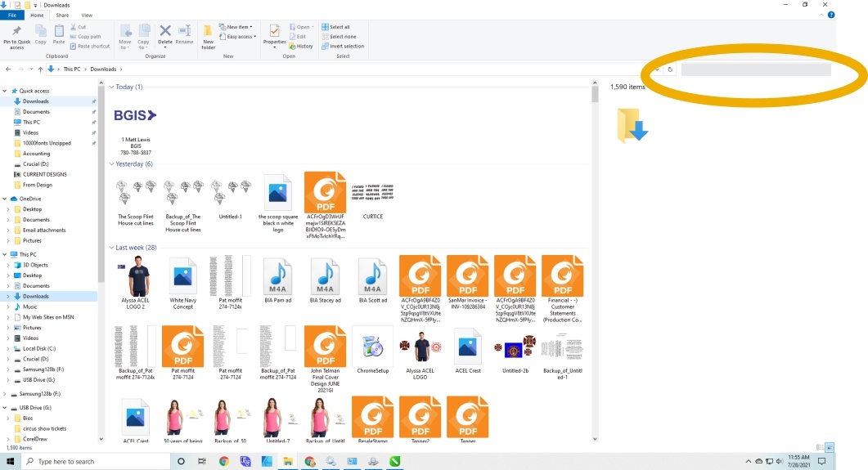This screenshot has width=868, height=470.
Task: Open the File tab
Action: [x=12, y=15]
